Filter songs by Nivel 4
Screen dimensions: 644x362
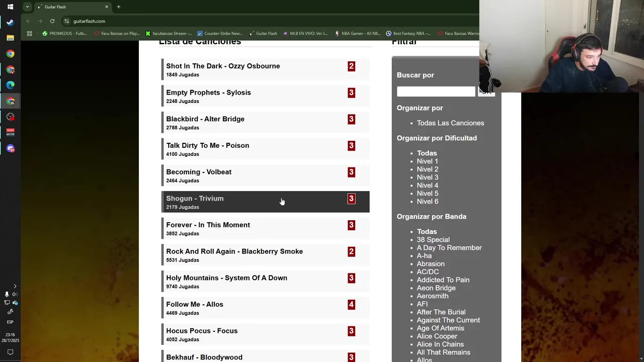[427, 185]
